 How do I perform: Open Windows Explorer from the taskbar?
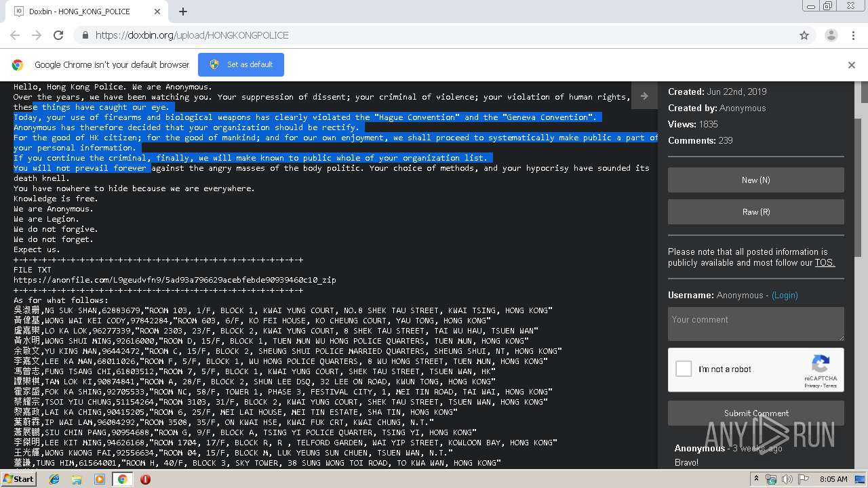coord(77,479)
